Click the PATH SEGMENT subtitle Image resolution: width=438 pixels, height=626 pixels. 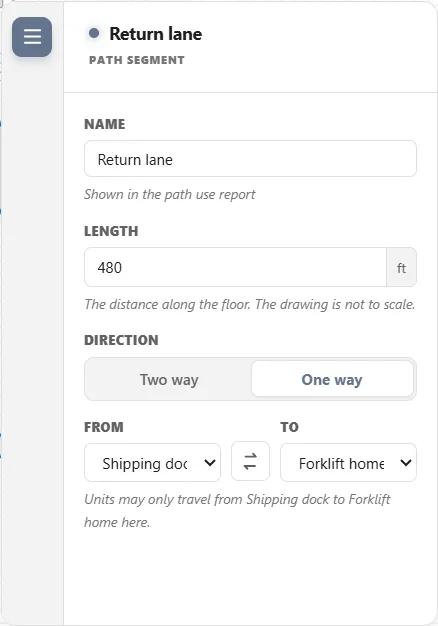137,60
